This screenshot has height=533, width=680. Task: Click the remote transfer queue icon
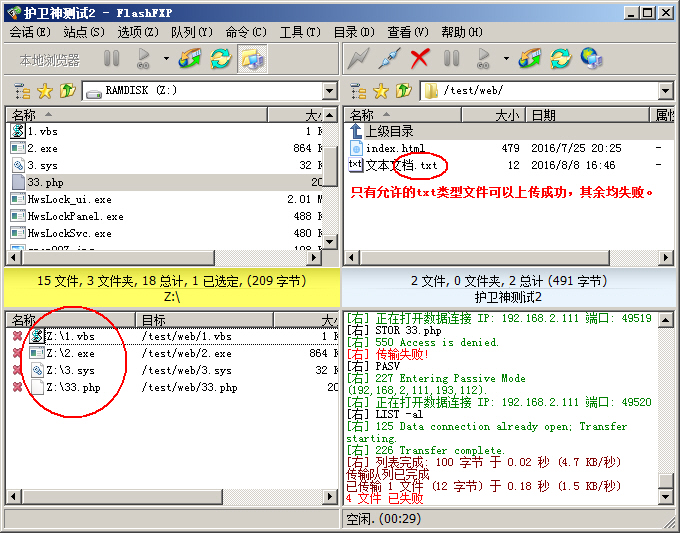[x=530, y=59]
